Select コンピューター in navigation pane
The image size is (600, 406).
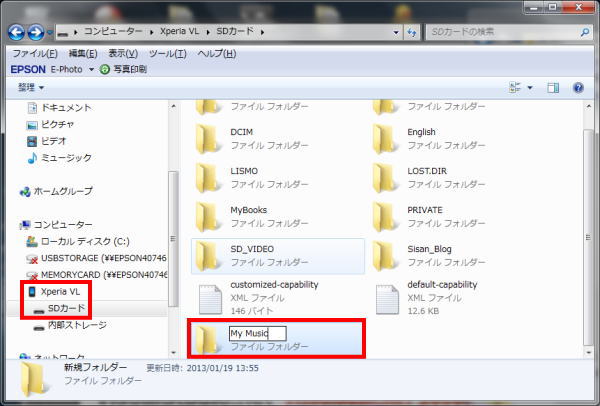(x=56, y=225)
